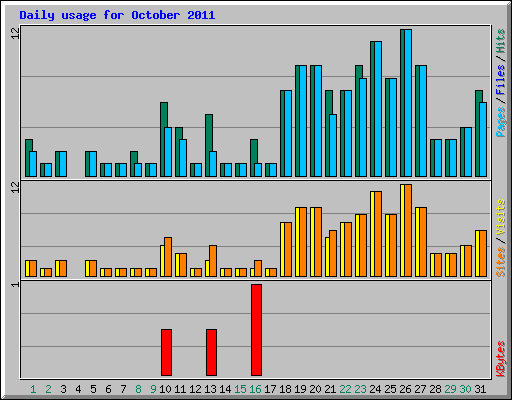This screenshot has width=512, height=400.
Task: Click day label 20 on the x-axis
Action: (315, 389)
